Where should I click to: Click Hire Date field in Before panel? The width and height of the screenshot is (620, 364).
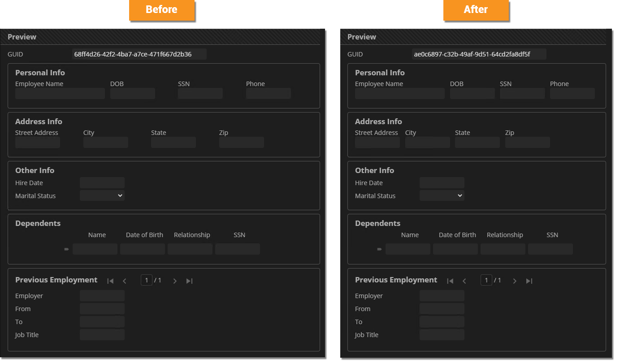point(102,183)
